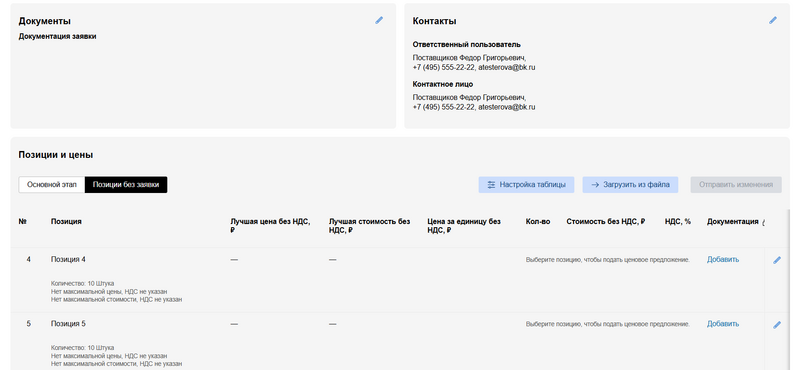This screenshot has width=800, height=370.
Task: Click Количество: 10 Штука under Позиция 4
Action: 83,283
